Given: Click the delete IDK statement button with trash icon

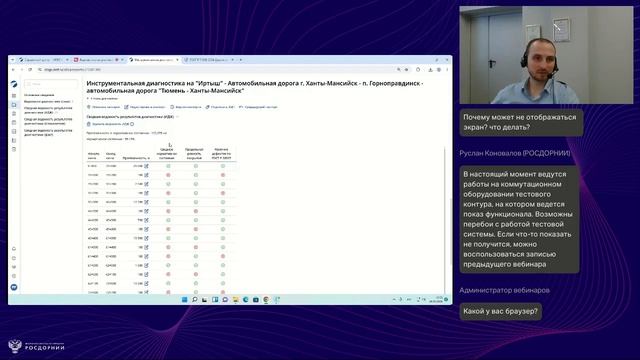Looking at the screenshot, I should [108, 124].
